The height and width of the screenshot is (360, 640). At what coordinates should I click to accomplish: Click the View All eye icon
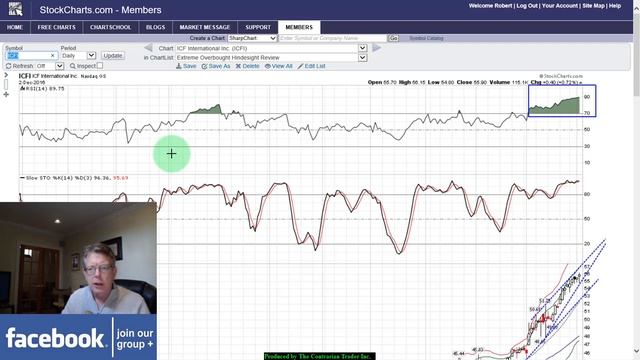[268, 66]
